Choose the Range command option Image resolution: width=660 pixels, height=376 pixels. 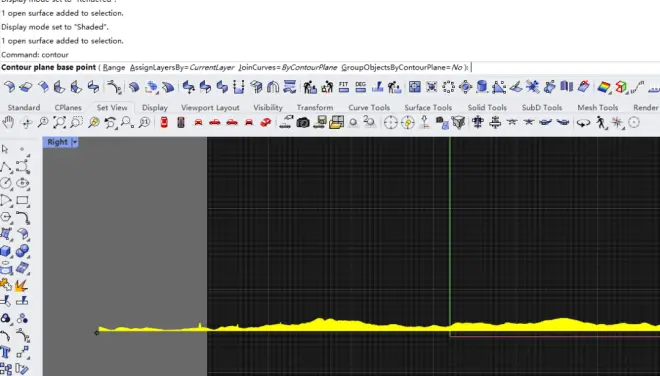pos(114,67)
